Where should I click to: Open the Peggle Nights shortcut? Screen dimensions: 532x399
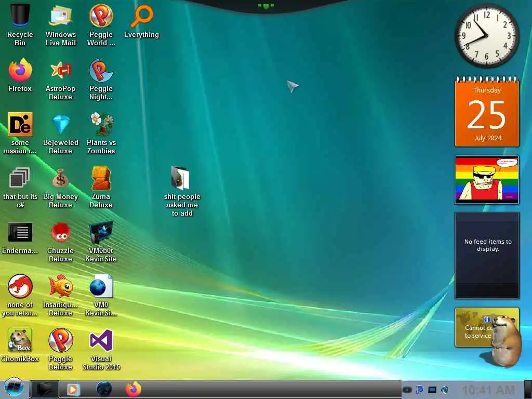101,79
